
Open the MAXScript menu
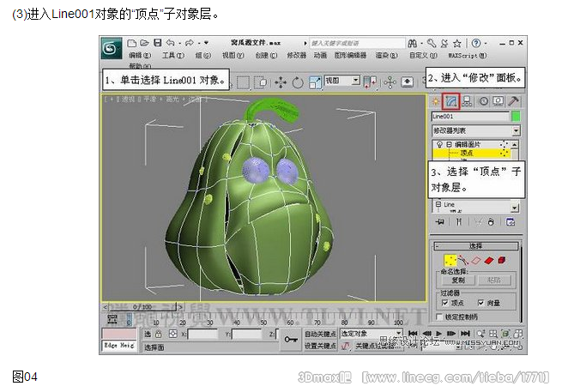467,56
